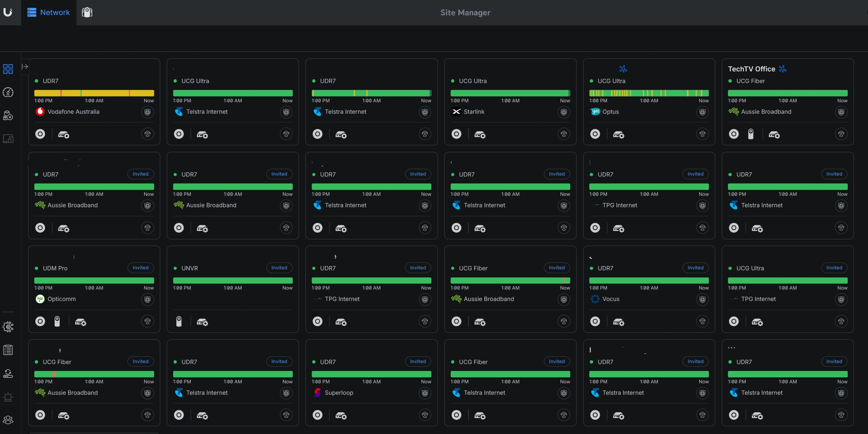Click the shield icon on the Vodafone Australia card
The height and width of the screenshot is (434, 868).
[147, 112]
